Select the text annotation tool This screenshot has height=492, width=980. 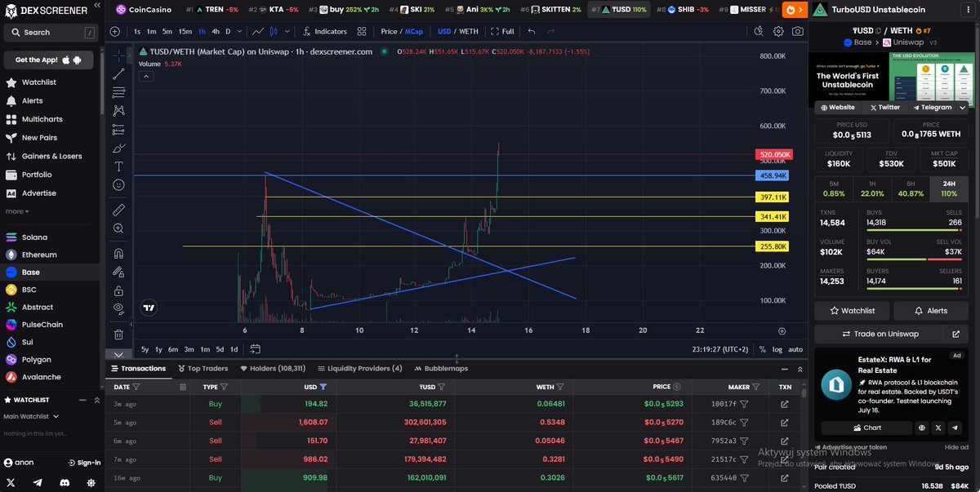click(x=119, y=166)
